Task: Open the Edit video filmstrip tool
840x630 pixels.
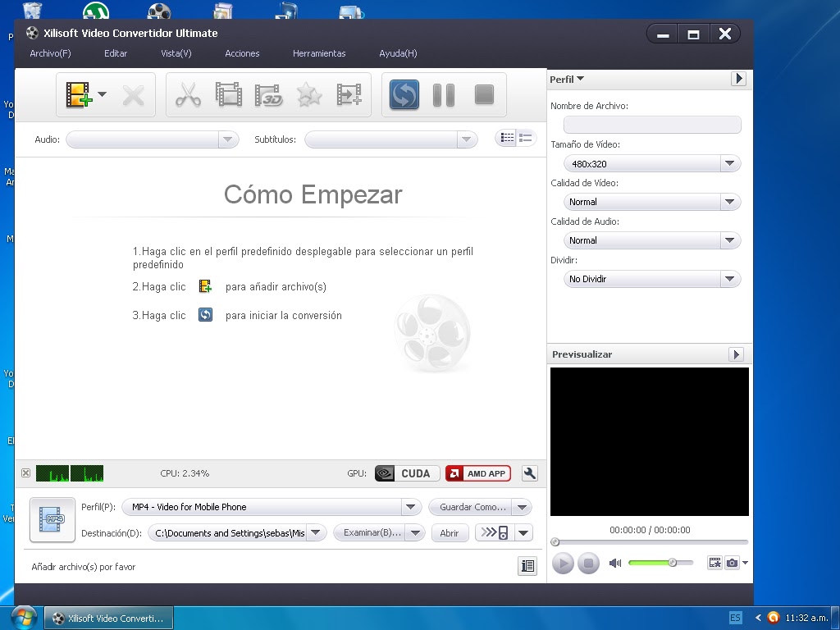Action: (x=229, y=95)
